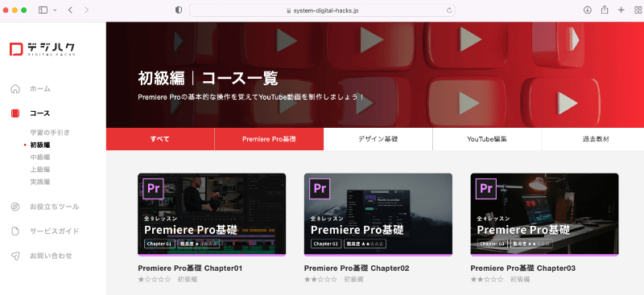Click the 全9レッスン text on Chapter01

tap(160, 219)
